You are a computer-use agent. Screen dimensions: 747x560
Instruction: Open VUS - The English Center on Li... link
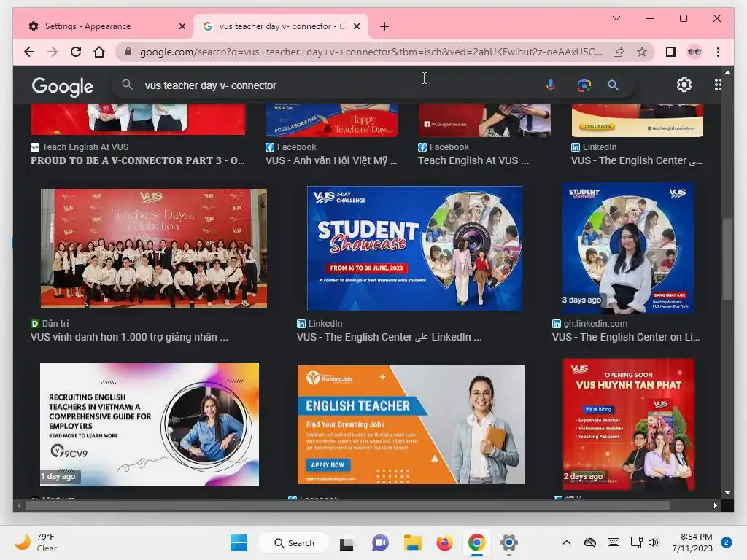click(x=626, y=337)
